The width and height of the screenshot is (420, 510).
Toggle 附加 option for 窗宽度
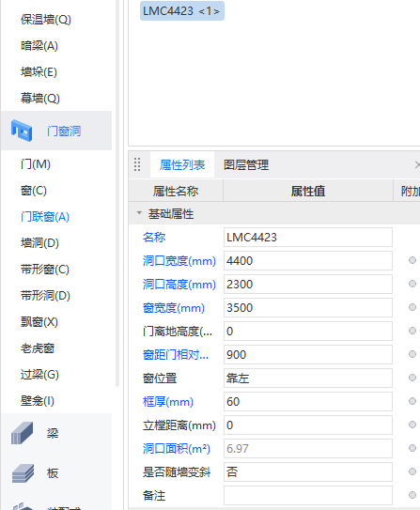[412, 307]
